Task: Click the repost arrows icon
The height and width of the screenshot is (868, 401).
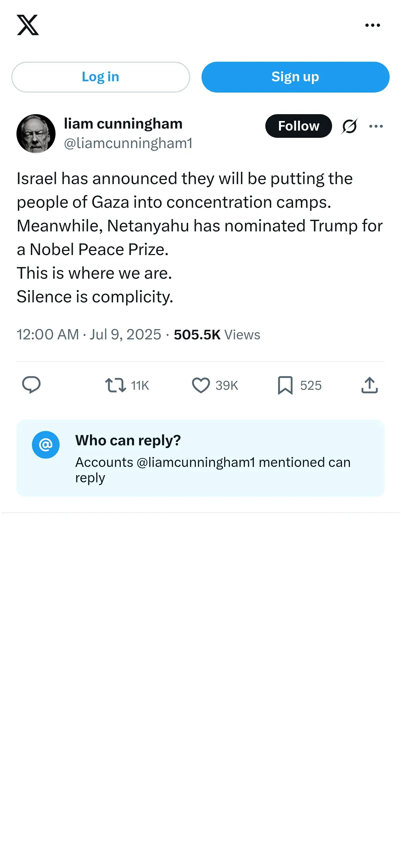Action: tap(116, 385)
